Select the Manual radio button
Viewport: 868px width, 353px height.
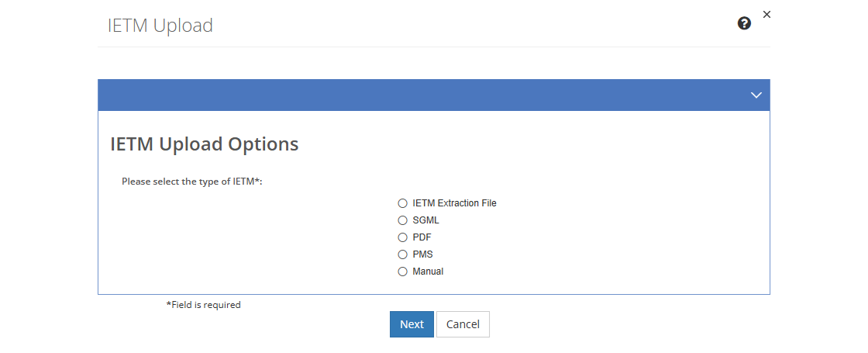click(x=402, y=272)
